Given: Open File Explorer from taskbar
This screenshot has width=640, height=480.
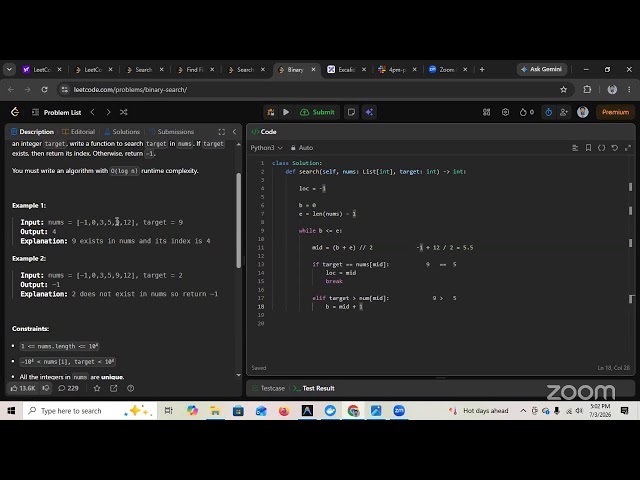Looking at the screenshot, I should (215, 411).
